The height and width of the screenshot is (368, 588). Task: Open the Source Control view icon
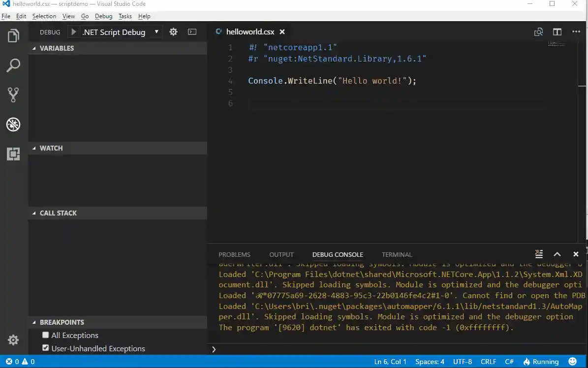[13, 95]
